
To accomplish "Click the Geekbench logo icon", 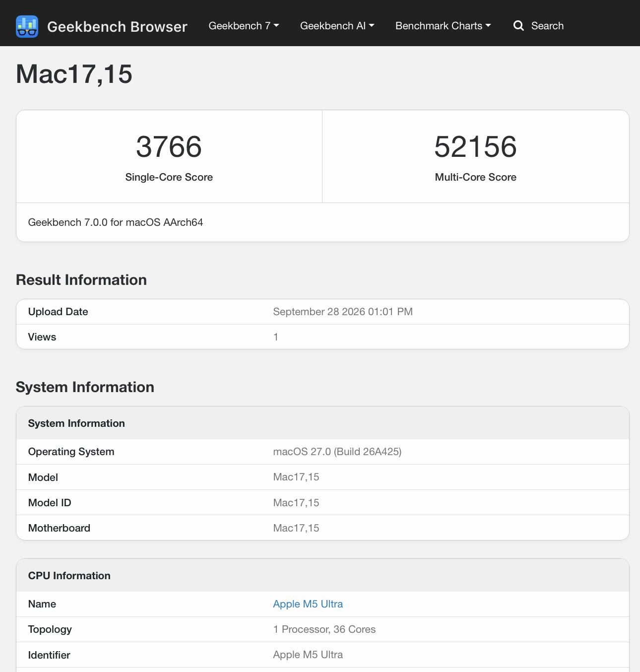I will 27,26.
